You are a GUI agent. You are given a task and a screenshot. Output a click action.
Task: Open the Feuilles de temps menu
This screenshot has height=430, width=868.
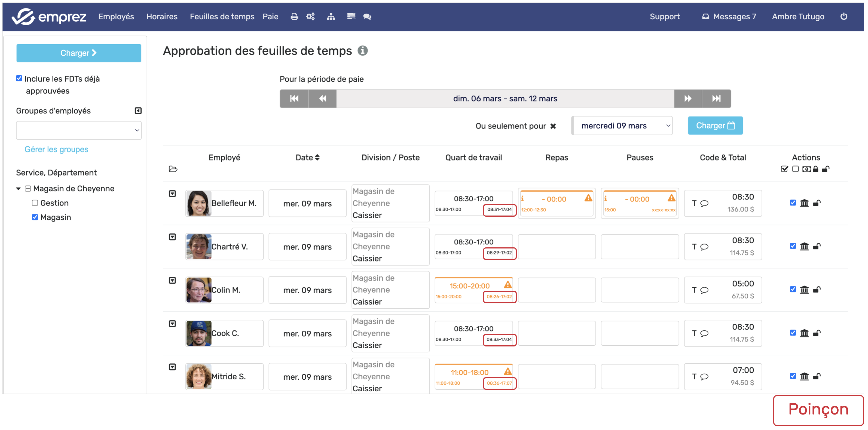[x=222, y=17]
